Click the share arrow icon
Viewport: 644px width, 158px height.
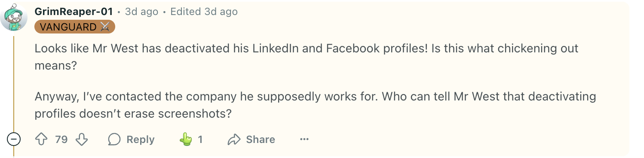point(234,140)
